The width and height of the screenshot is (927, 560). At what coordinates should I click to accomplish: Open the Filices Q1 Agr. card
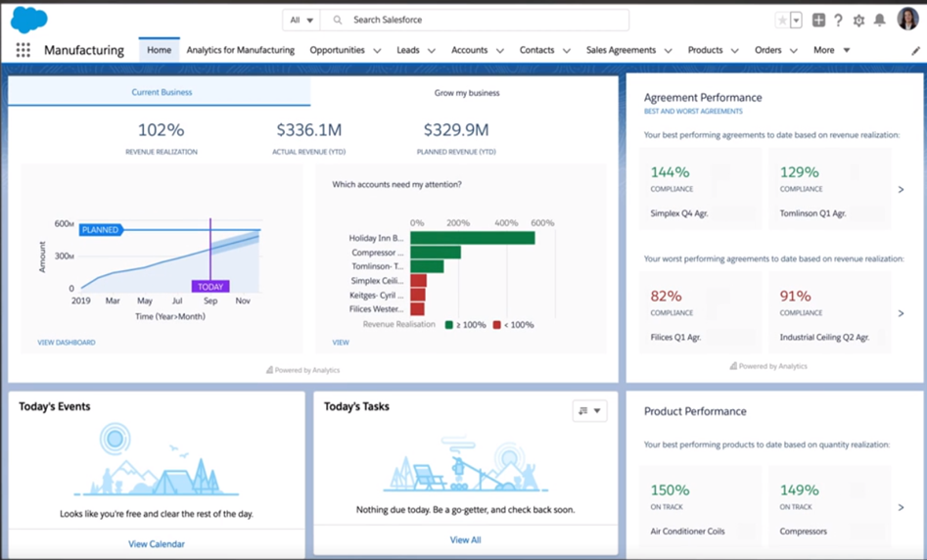pos(701,313)
